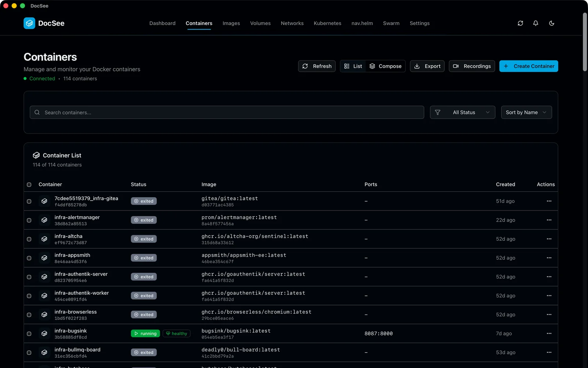The height and width of the screenshot is (368, 588).
Task: Open actions menu for infra-alertmanager
Action: (549, 220)
